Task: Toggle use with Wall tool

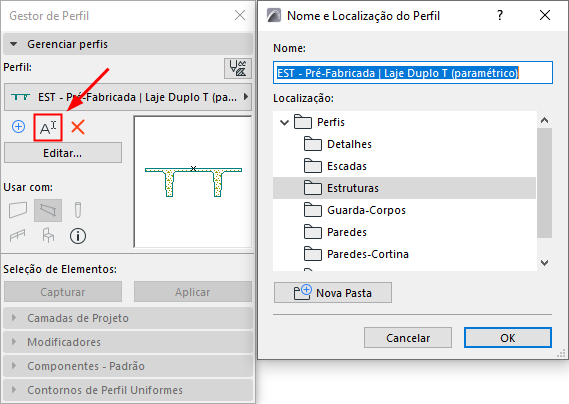Action: [x=18, y=210]
